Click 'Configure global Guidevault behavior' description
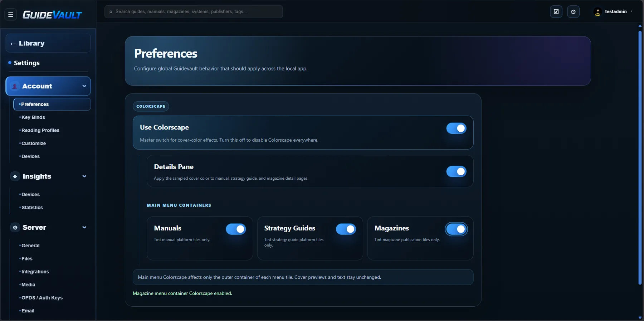This screenshot has height=321, width=644. (x=221, y=69)
